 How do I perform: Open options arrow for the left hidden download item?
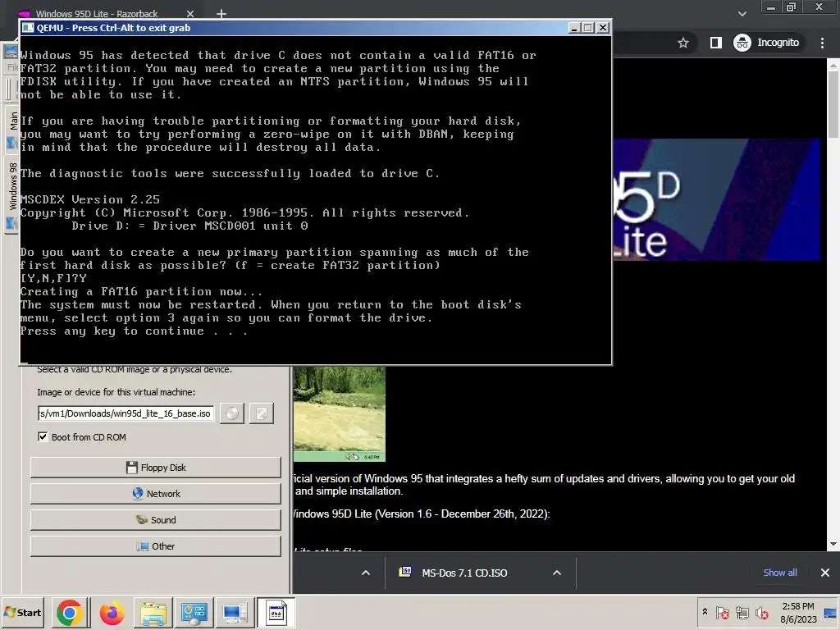coord(366,573)
